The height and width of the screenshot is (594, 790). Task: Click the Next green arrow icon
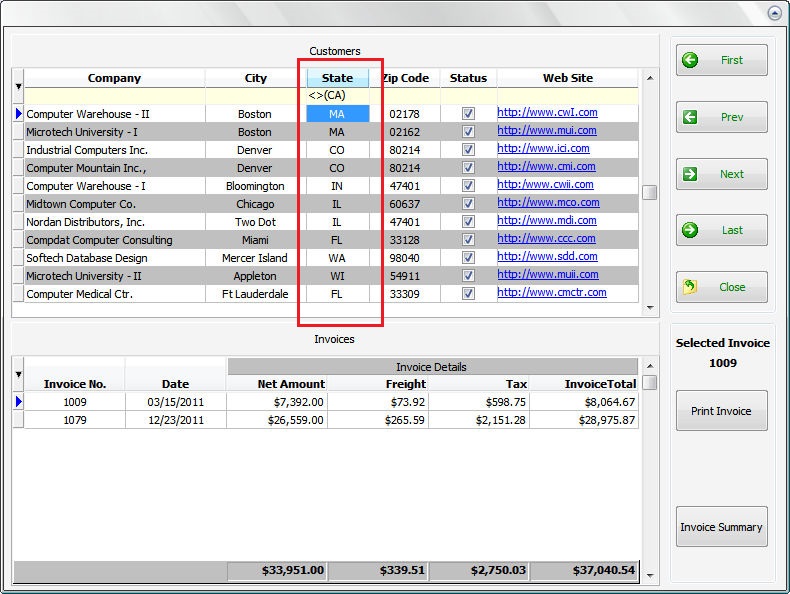point(690,174)
